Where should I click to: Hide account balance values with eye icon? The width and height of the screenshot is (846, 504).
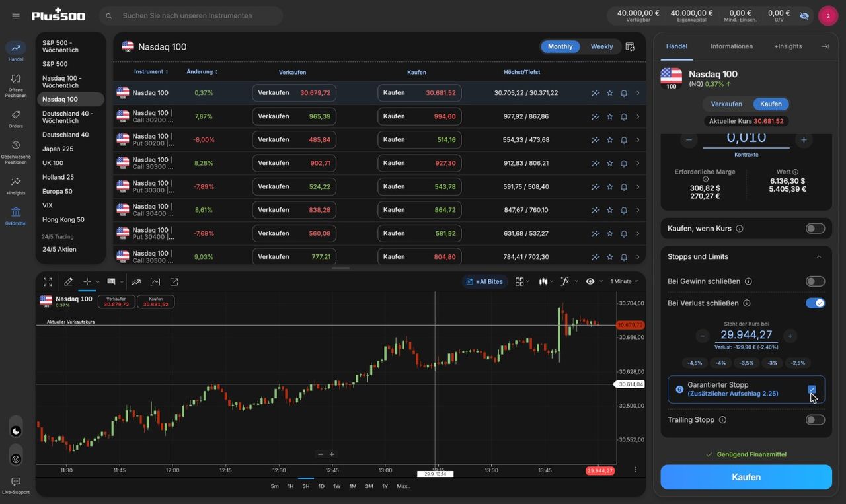804,15
